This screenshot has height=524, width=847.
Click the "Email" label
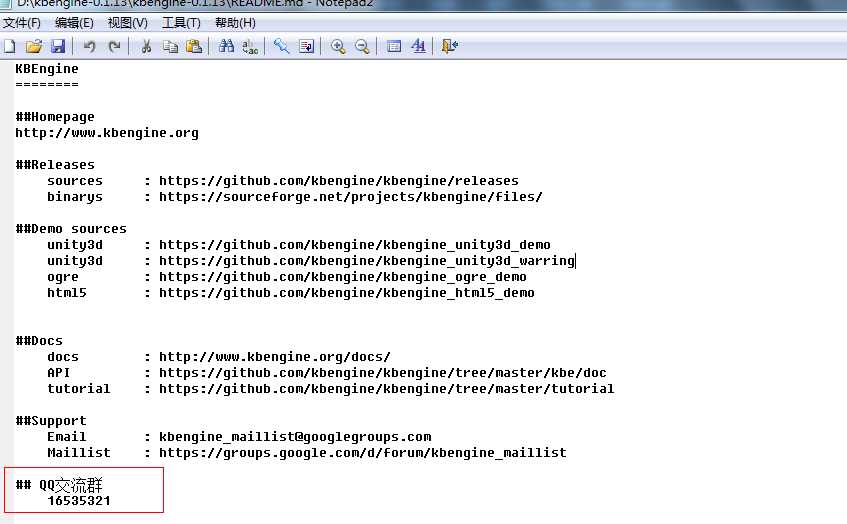[x=66, y=437]
